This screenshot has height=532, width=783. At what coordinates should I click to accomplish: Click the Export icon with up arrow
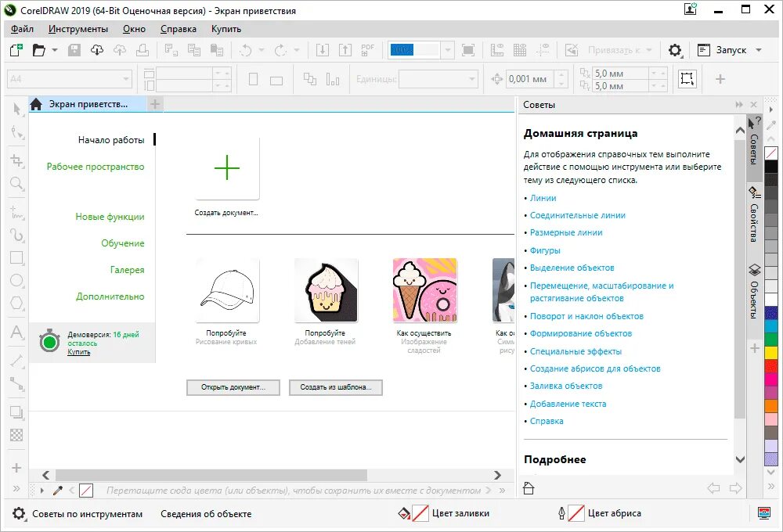(345, 50)
